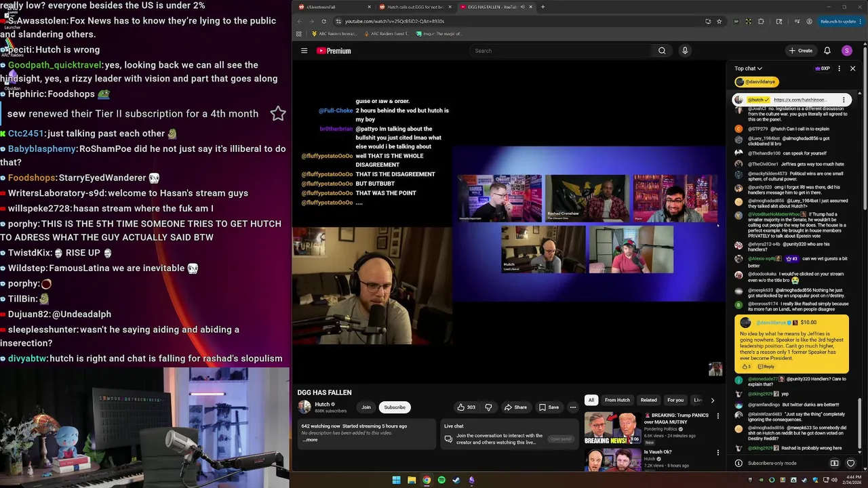Viewport: 868px width, 488px height.
Task: Like the video showing 303 likes
Action: point(467,407)
